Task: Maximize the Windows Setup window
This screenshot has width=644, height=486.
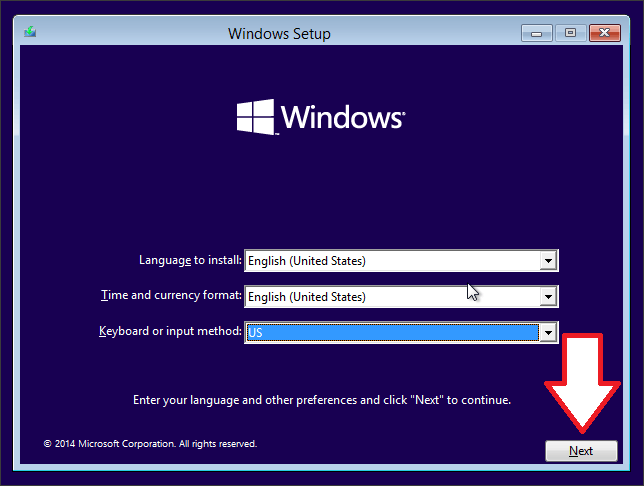Action: click(x=570, y=33)
